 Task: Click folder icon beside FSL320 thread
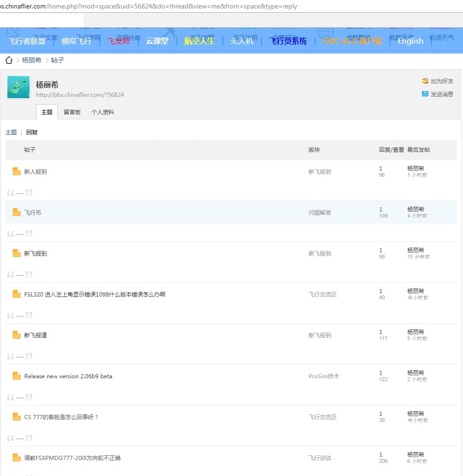pyautogui.click(x=16, y=294)
